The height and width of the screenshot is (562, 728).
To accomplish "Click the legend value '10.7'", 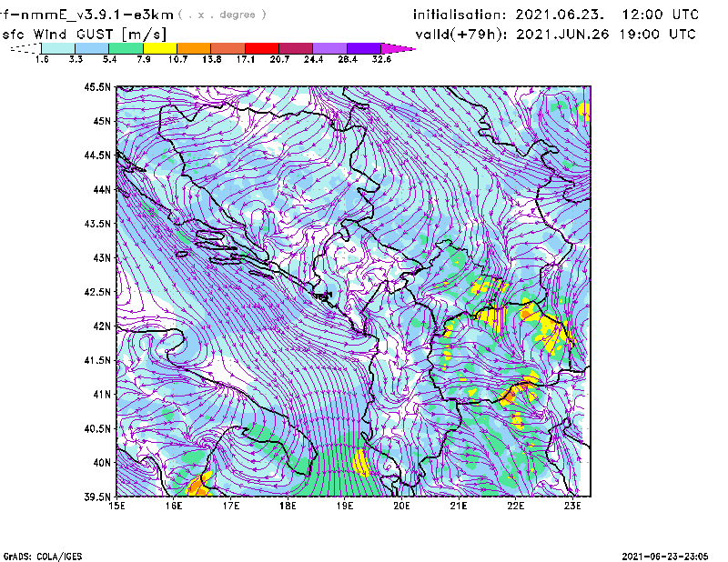I will pyautogui.click(x=177, y=59).
